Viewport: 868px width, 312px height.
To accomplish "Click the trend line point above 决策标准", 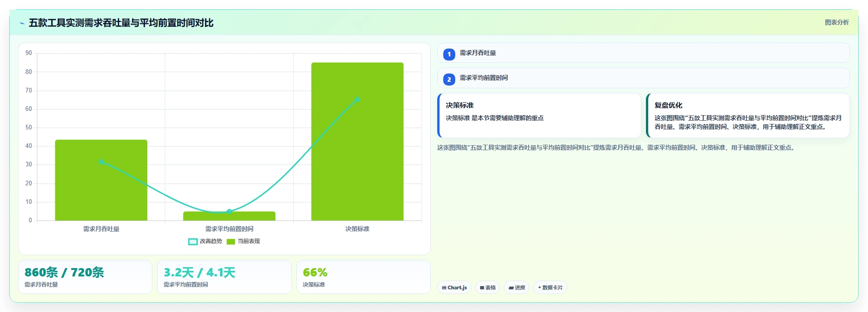I will [357, 99].
